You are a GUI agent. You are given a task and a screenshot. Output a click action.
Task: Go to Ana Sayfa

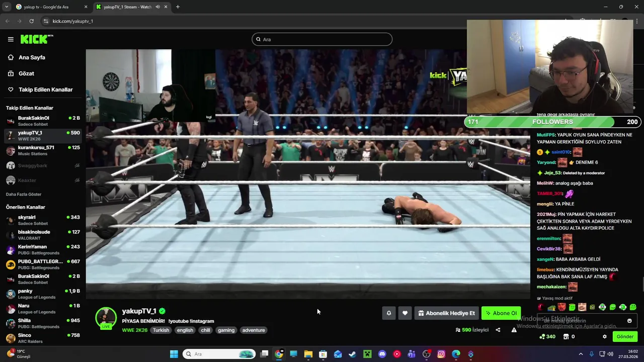(x=32, y=57)
